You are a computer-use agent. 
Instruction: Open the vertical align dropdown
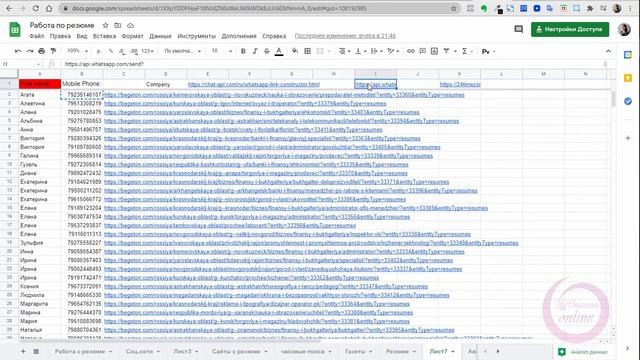coord(360,51)
